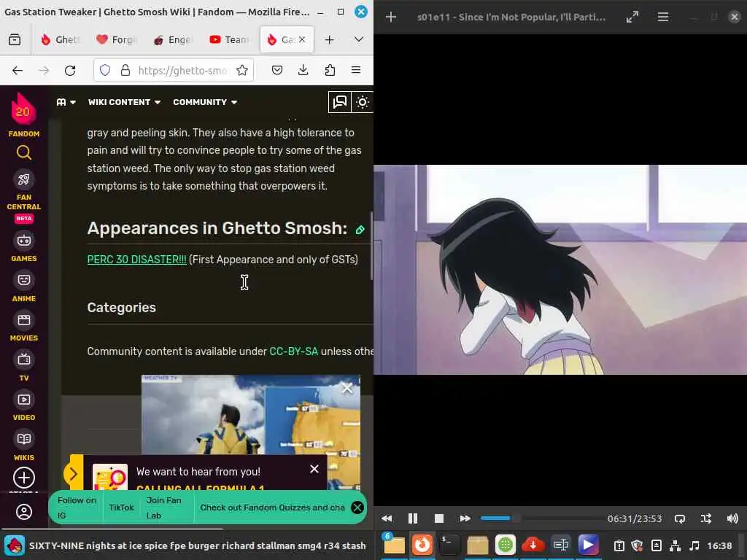Open Firefox extensions puzzle icon

click(330, 71)
